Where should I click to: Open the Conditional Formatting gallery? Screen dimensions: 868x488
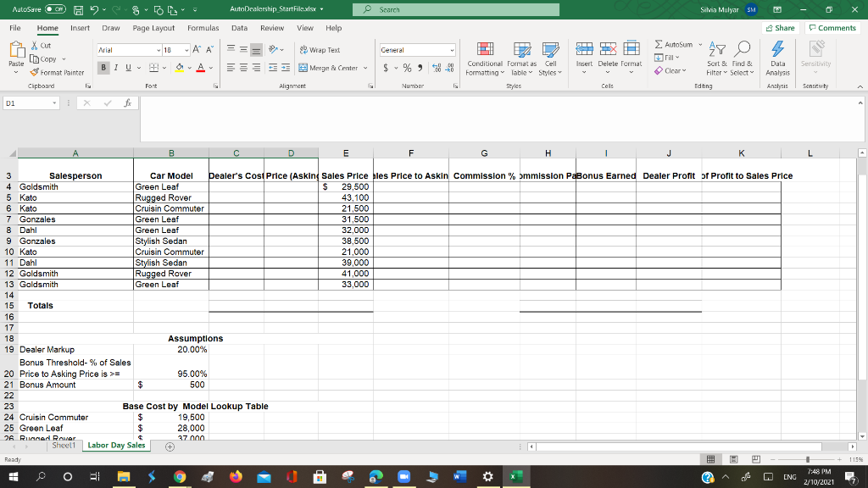pyautogui.click(x=485, y=59)
